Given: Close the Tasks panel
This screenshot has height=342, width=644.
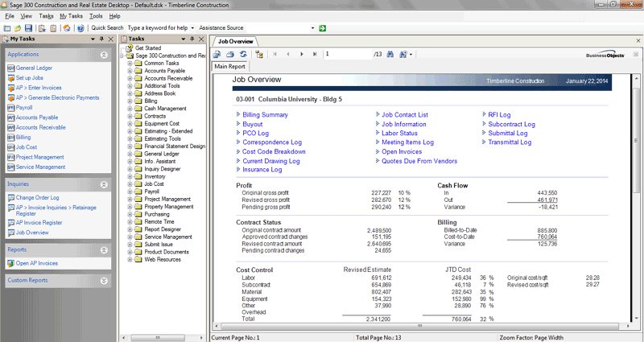Looking at the screenshot, I should (x=201, y=39).
